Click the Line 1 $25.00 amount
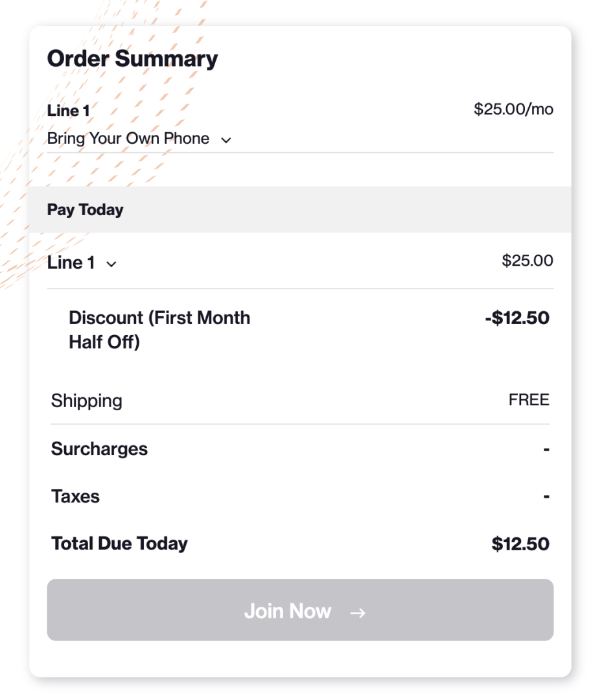This screenshot has width=593, height=700. [528, 261]
